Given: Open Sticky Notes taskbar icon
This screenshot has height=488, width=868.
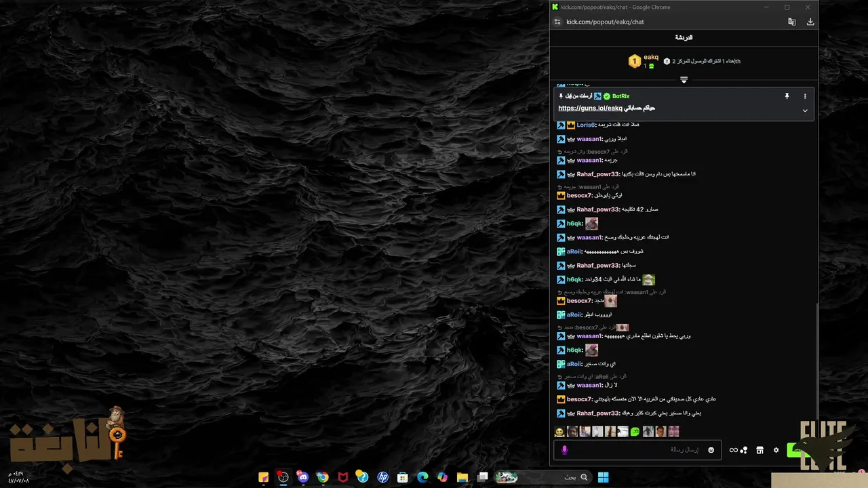Looking at the screenshot, I should 264,477.
